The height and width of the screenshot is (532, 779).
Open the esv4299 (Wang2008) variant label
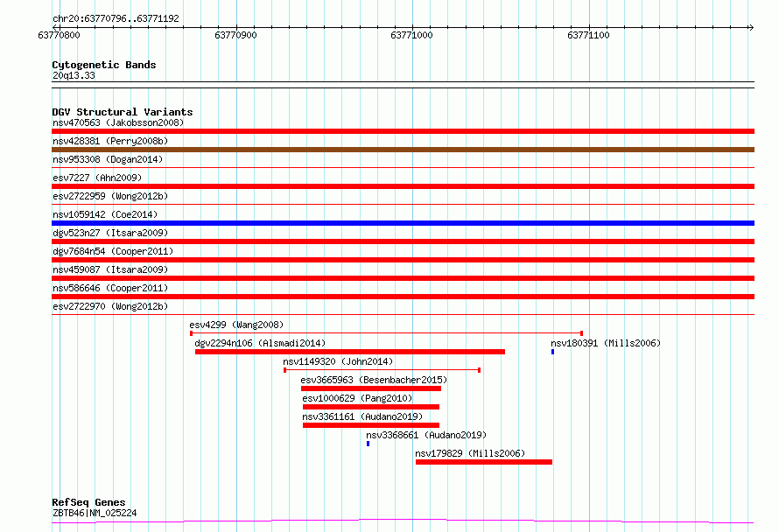(x=236, y=325)
